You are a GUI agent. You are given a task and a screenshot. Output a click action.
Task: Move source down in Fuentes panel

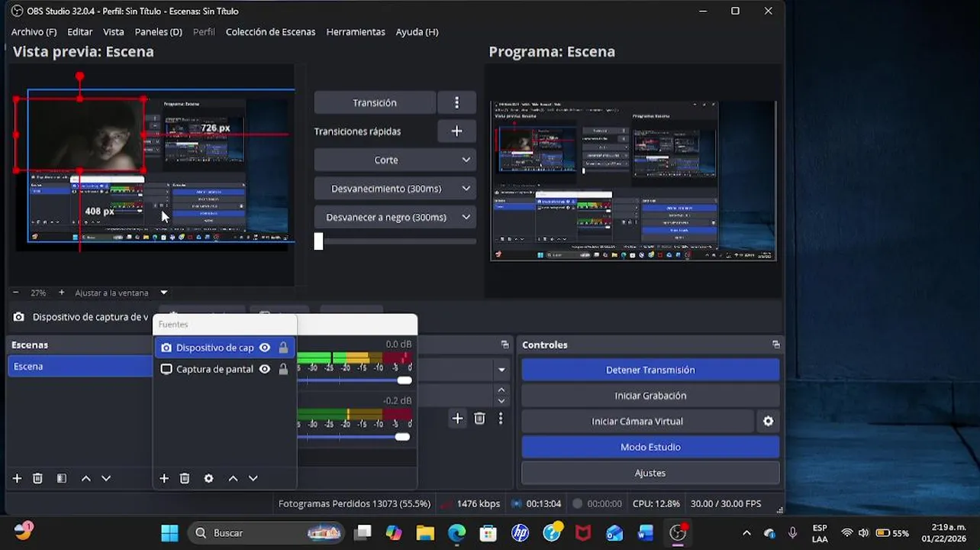click(253, 478)
